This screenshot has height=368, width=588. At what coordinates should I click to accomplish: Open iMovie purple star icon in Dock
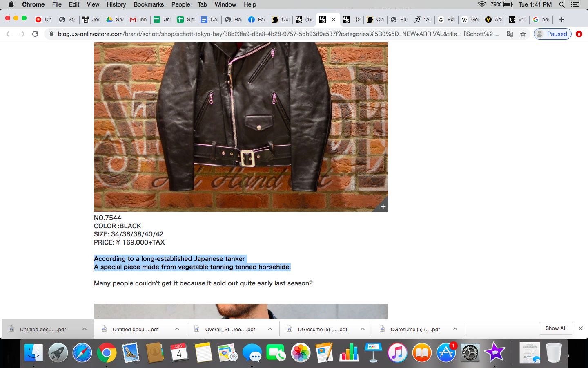[494, 352]
